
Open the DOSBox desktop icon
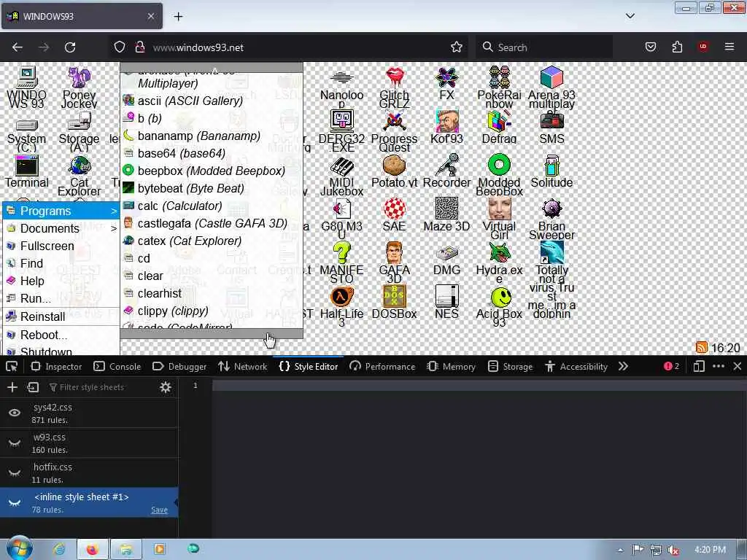(395, 303)
